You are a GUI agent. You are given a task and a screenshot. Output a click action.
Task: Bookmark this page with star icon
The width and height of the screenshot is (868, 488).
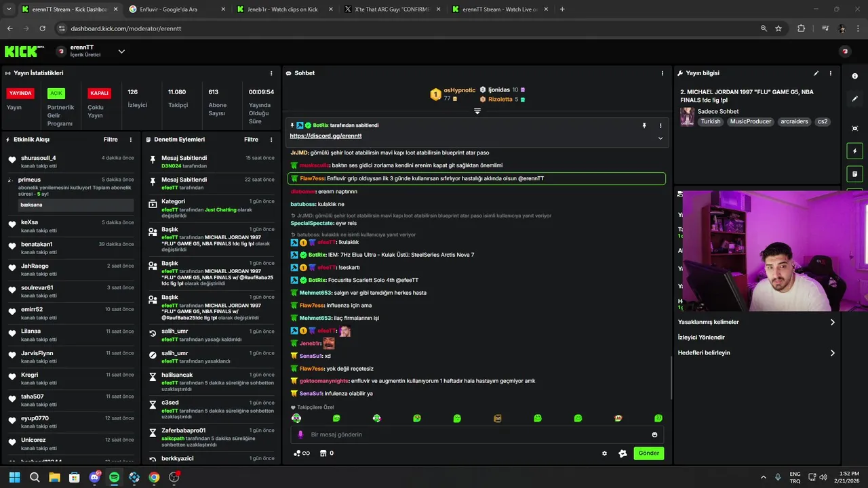click(x=778, y=28)
